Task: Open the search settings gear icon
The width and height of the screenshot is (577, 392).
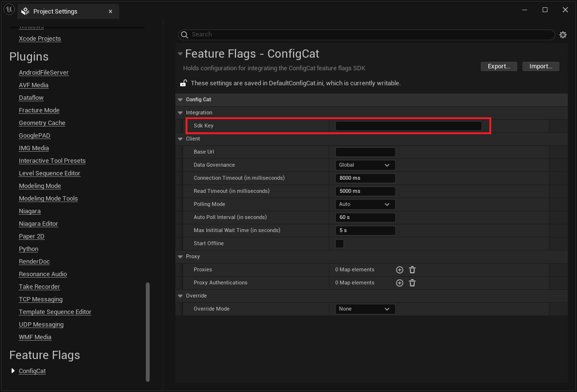Action: [562, 34]
